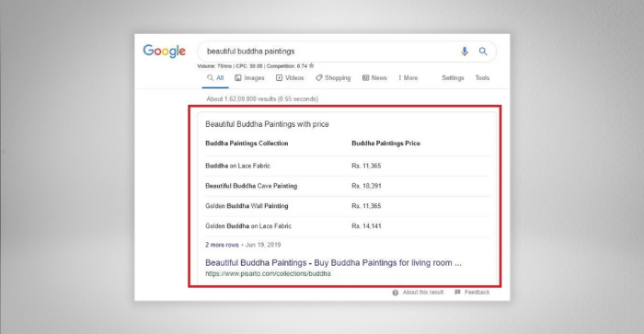Screen dimensions: 644x334
Task: Open the News tab
Action: [374, 78]
